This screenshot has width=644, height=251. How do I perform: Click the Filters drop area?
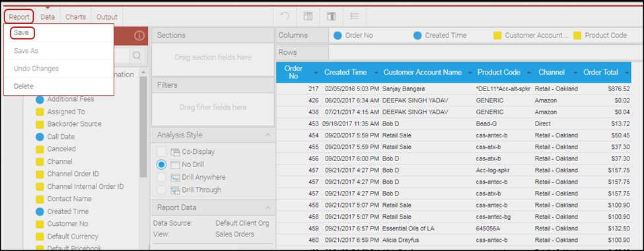coord(213,109)
